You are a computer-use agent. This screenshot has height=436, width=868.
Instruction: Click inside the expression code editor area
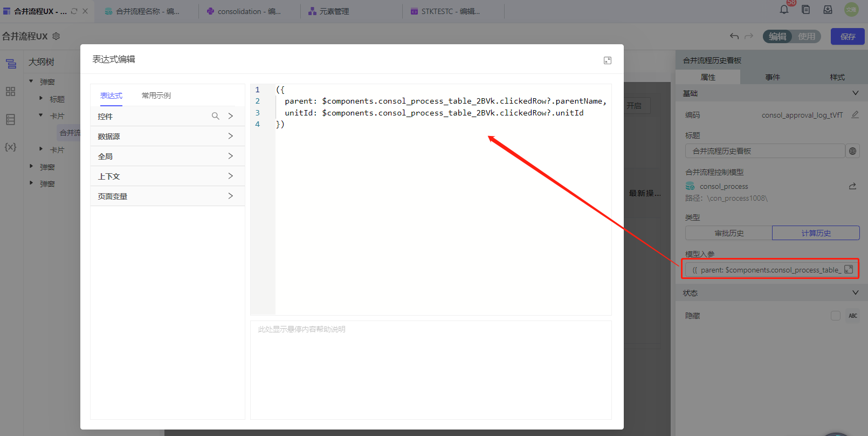point(442,216)
